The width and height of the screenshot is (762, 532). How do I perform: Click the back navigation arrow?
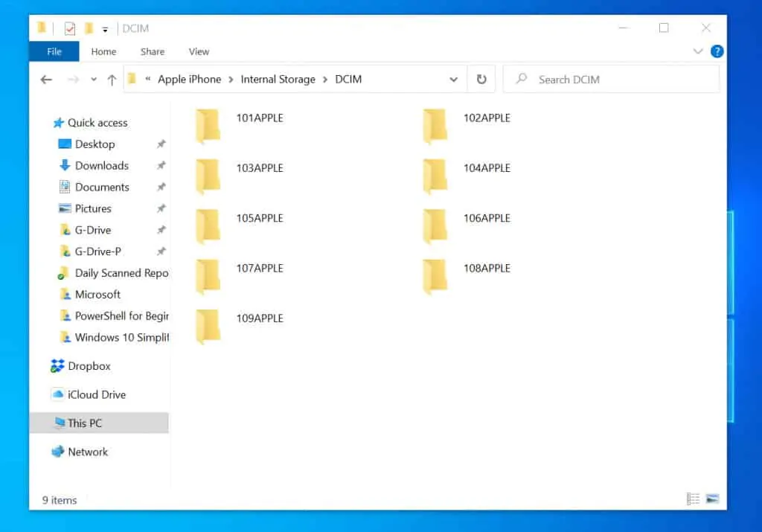click(46, 79)
